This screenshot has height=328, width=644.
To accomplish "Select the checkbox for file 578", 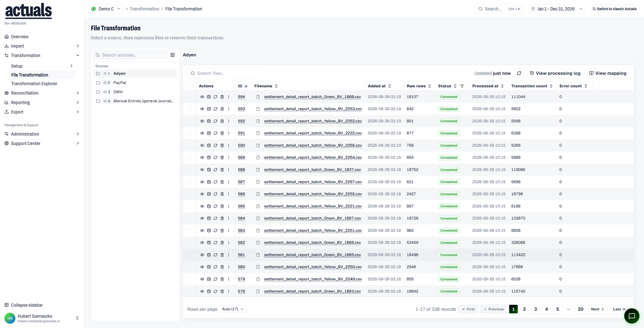I will (x=189, y=291).
